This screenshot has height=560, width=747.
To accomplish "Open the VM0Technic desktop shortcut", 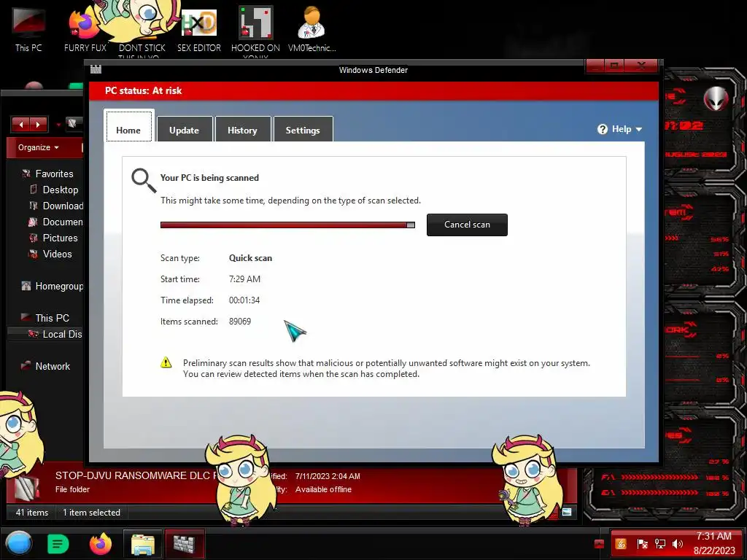I will tap(312, 29).
